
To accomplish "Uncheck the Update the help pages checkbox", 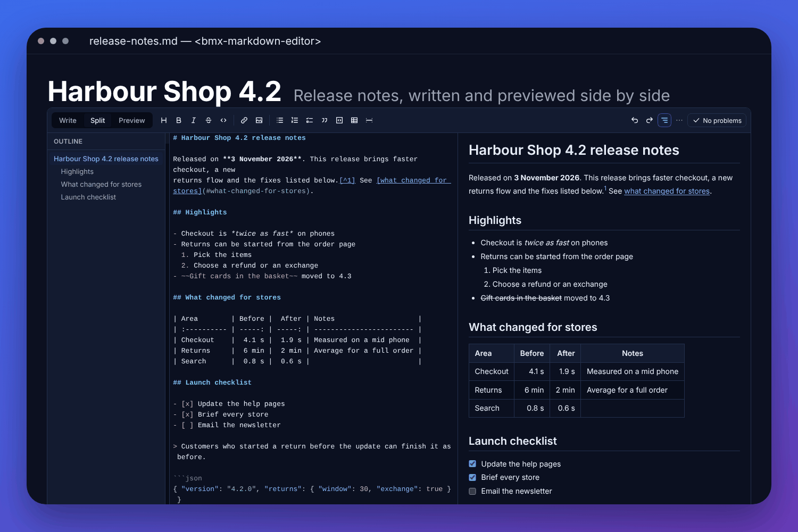I will [x=472, y=464].
